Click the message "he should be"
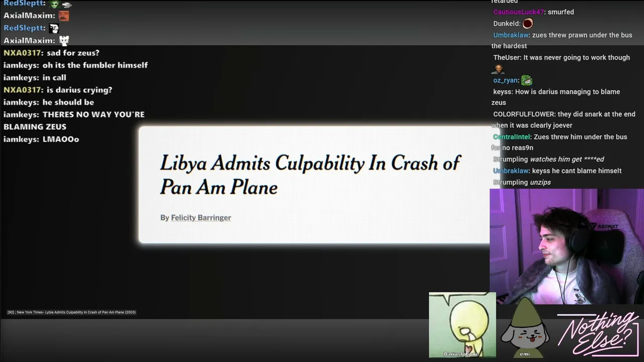Screen dimensions: 644x362 68,102
